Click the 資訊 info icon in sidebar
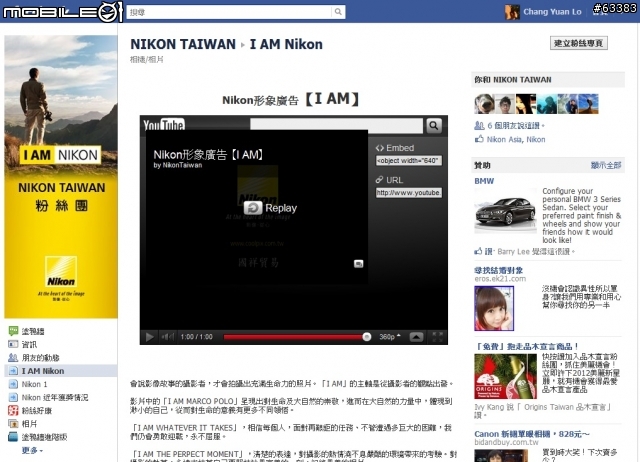640x462 pixels. (13, 344)
